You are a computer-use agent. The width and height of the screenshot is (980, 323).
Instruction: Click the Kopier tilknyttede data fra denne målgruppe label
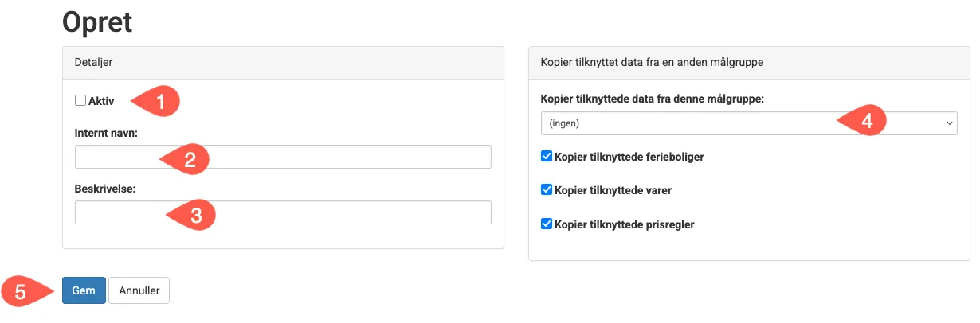[x=653, y=99]
